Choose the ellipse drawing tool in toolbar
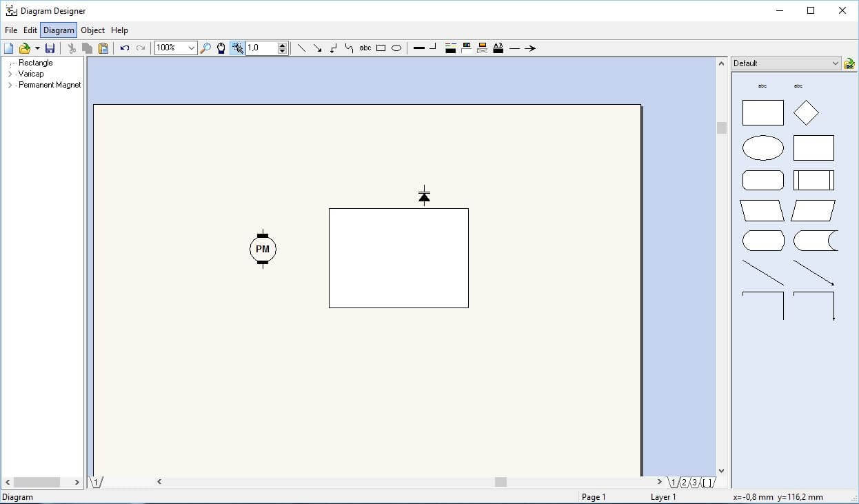This screenshot has width=859, height=504. coord(396,48)
